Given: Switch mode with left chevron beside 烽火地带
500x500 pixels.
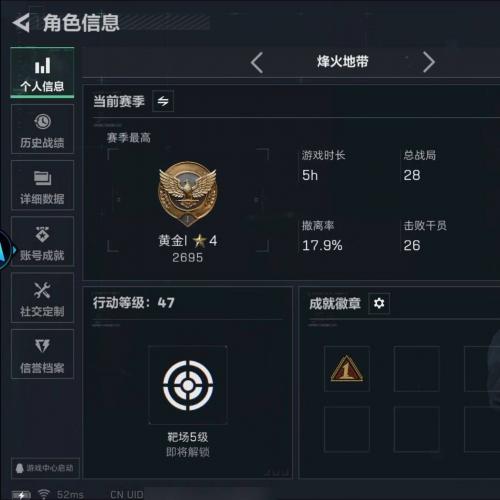Looking at the screenshot, I should tap(257, 62).
